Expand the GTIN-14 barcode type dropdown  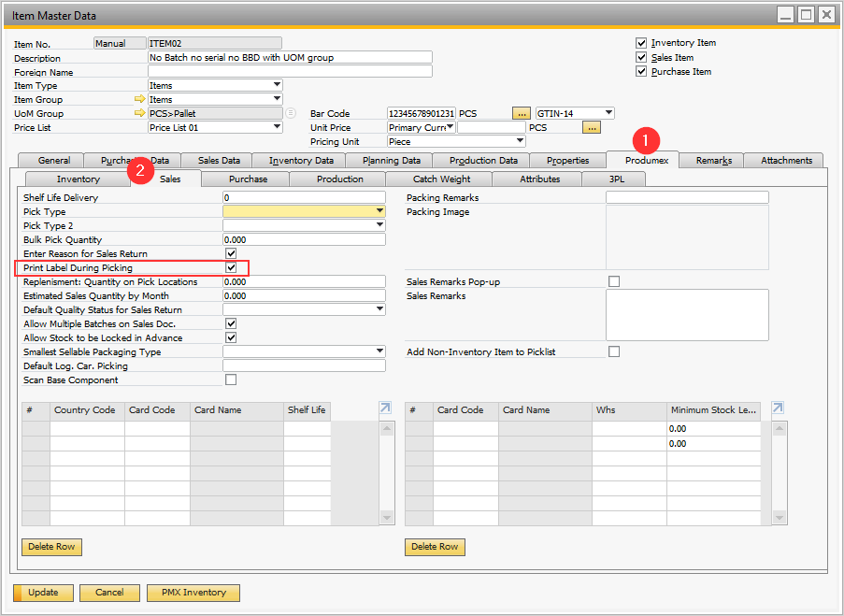(608, 113)
